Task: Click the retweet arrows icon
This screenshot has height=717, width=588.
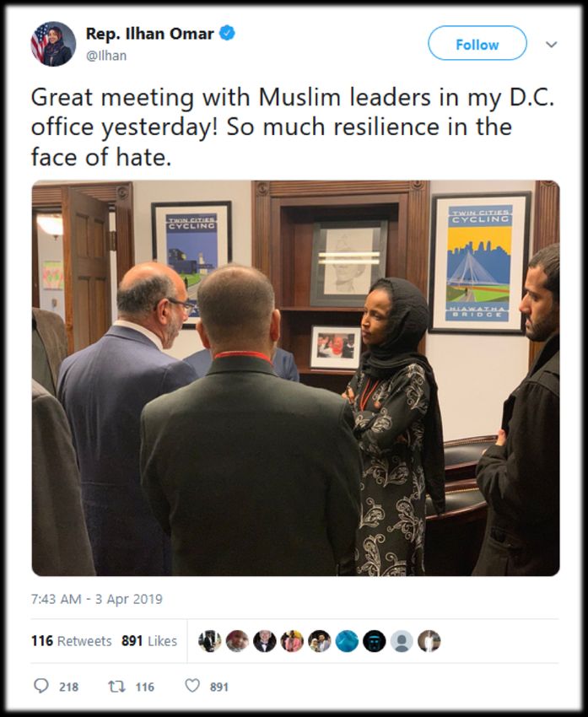Action: point(116,686)
